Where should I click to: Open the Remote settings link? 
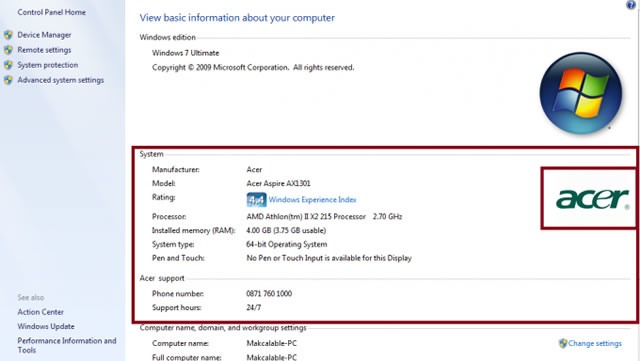pyautogui.click(x=44, y=50)
